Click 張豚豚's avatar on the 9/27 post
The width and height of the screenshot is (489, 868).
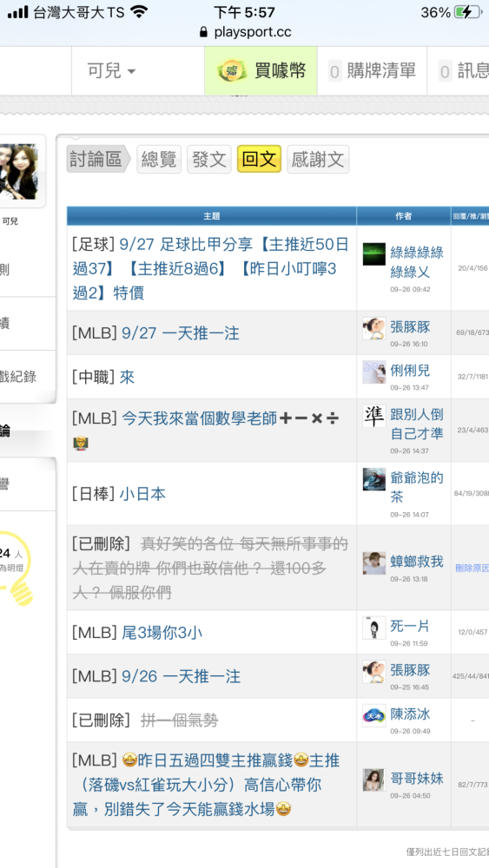click(374, 328)
